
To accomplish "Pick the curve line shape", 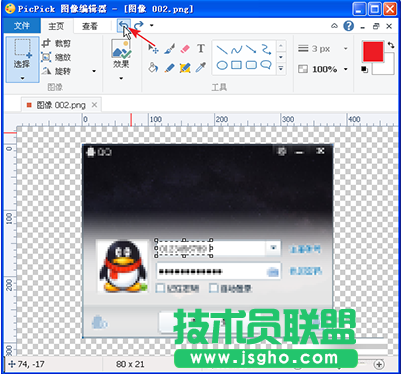I will point(237,50).
